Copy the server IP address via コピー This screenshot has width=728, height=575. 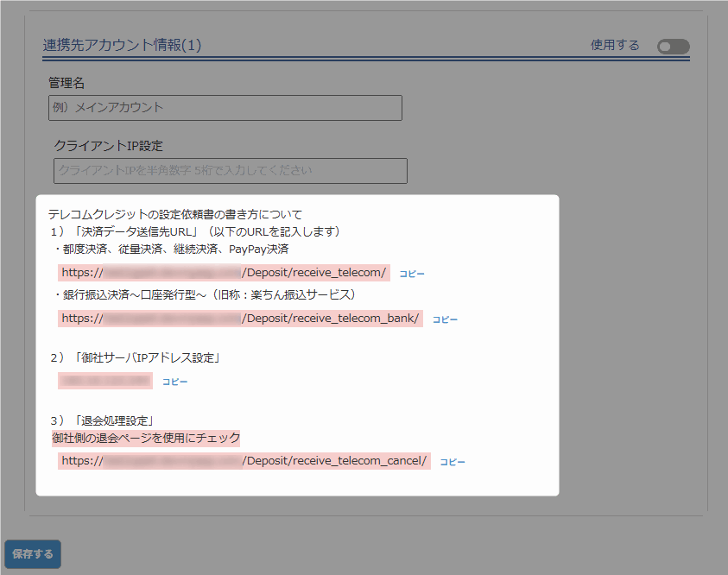coord(174,382)
